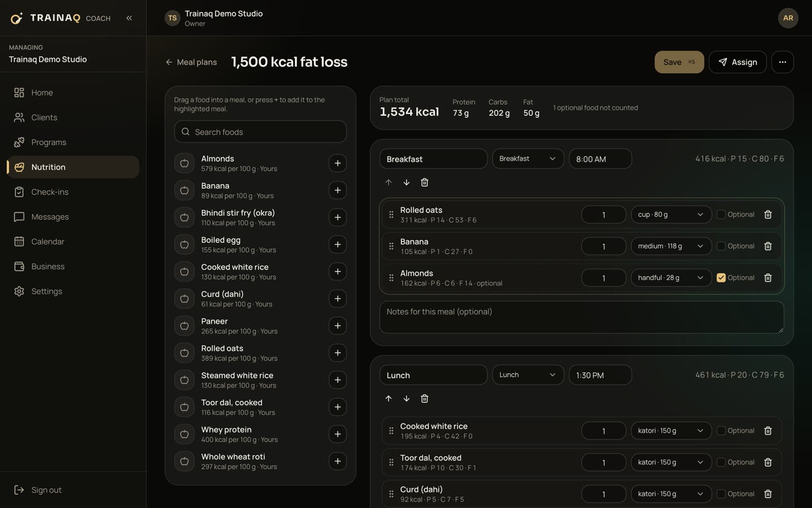Open Lunch meal type dropdown
The image size is (812, 508).
(x=528, y=375)
